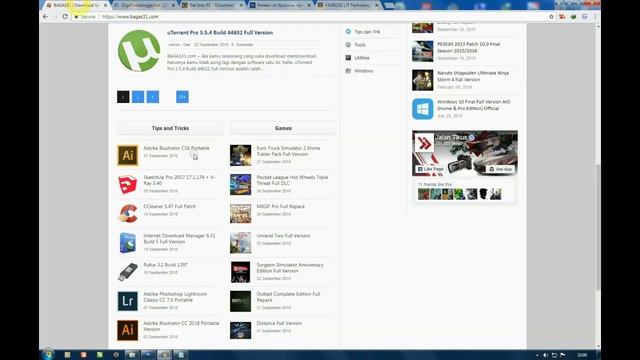The image size is (640, 360).
Task: Click the Utilities category icon
Action: click(348, 58)
